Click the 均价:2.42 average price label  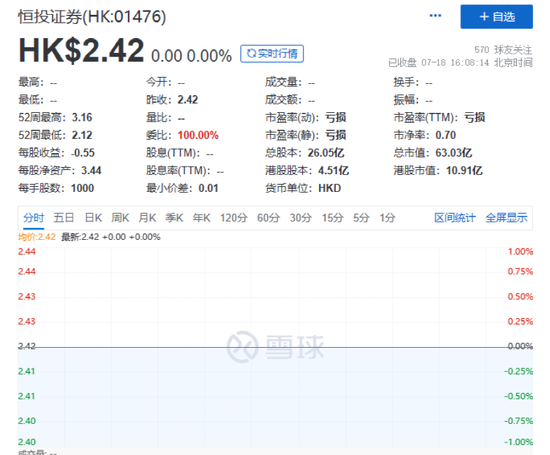click(37, 237)
